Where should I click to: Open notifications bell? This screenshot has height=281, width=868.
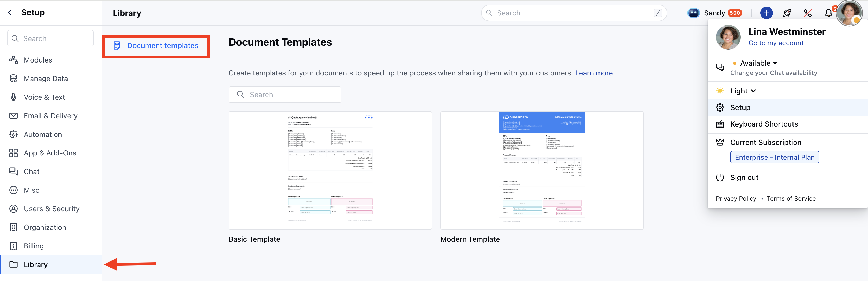828,13
